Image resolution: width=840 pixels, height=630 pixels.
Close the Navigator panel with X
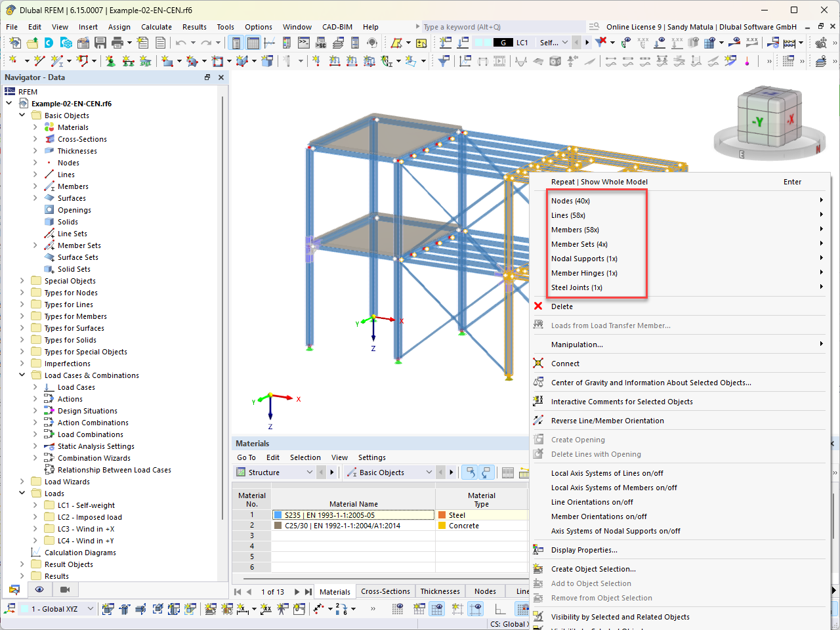tap(221, 77)
